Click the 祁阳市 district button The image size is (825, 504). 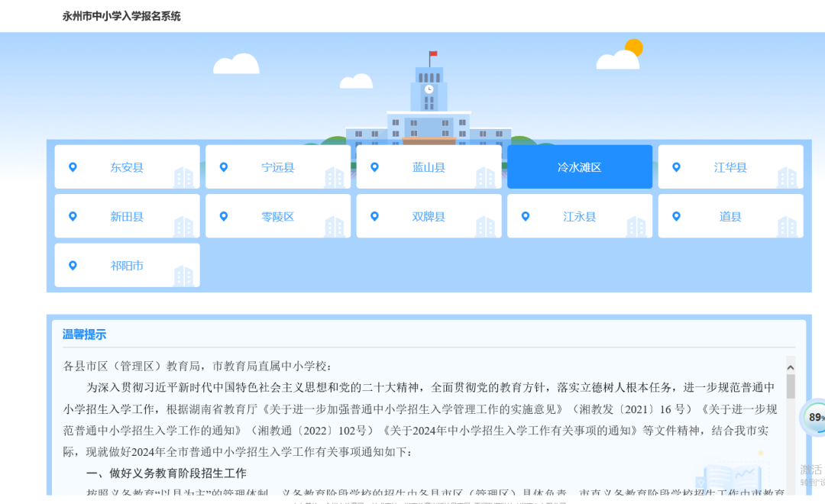[127, 265]
